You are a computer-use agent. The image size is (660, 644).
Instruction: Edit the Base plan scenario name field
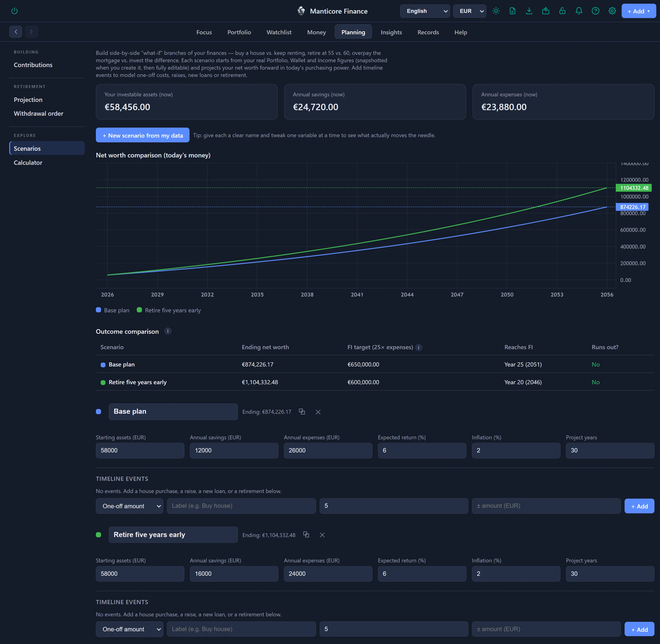(173, 412)
